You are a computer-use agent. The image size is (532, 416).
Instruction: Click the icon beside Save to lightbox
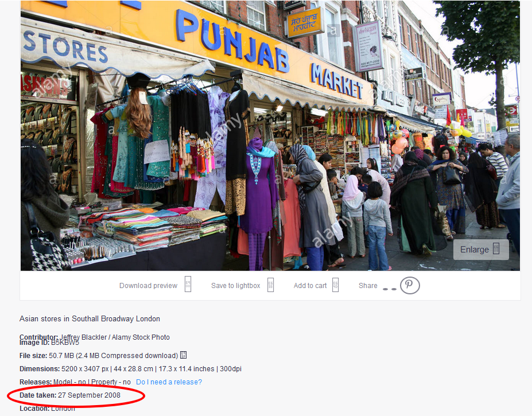tap(271, 285)
